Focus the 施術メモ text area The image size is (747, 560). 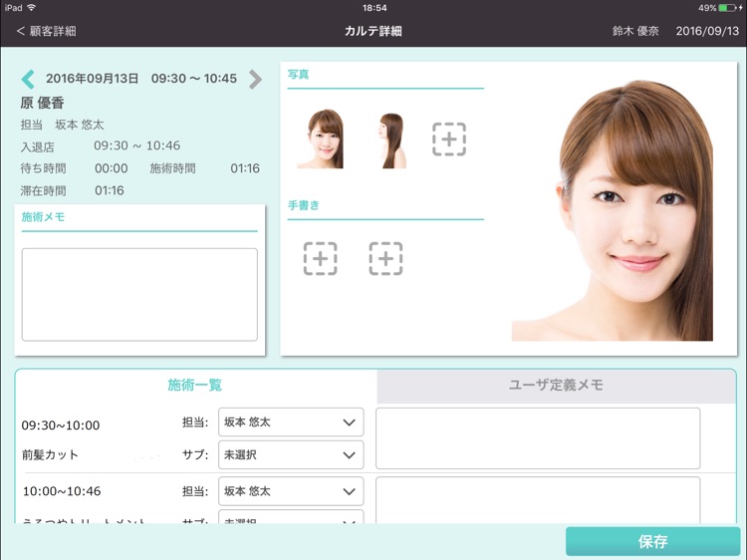tap(139, 295)
